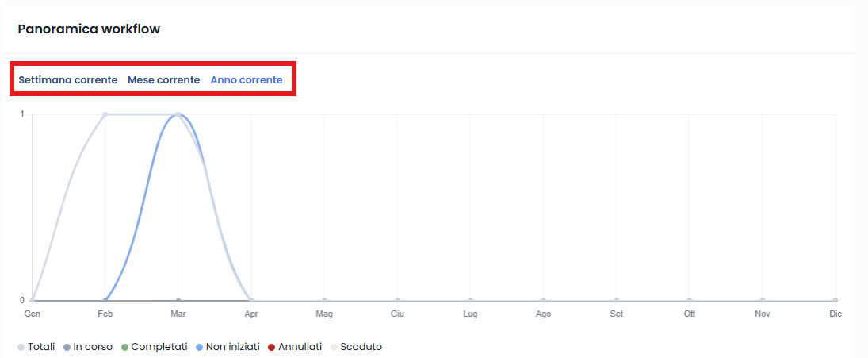Toggle Non iniziati legend entry
This screenshot has width=868, height=358.
(228, 347)
